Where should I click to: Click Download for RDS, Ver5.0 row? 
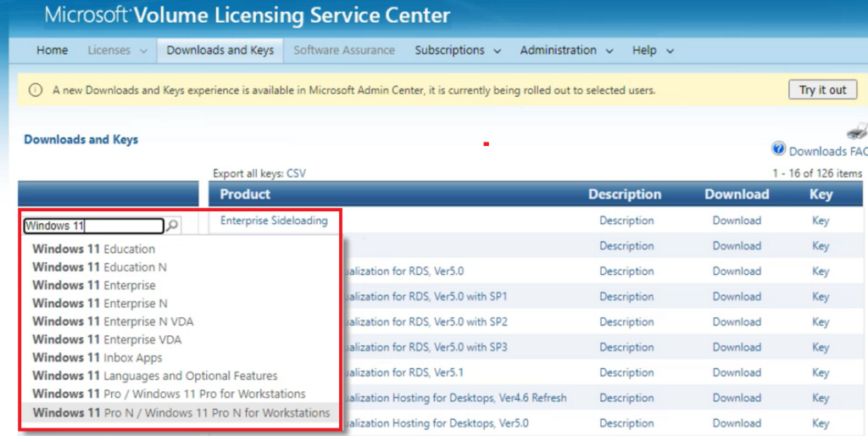point(737,271)
